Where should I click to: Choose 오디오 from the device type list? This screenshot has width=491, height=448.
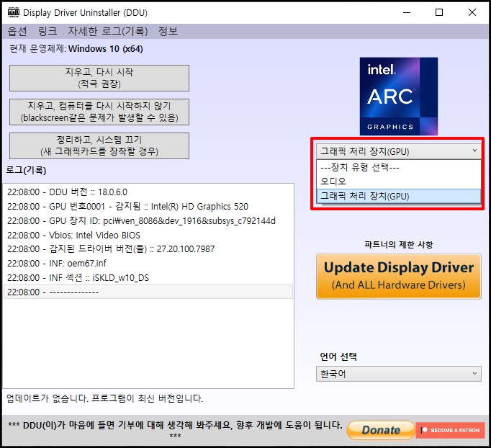399,182
